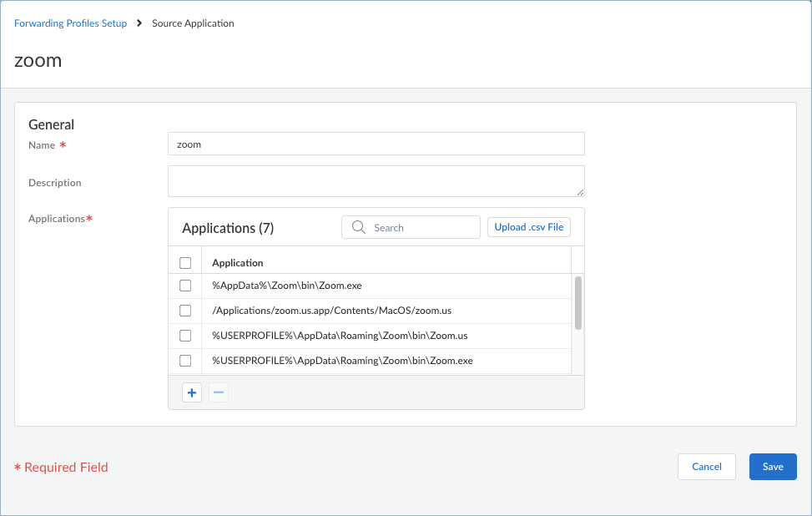Viewport: 812px width, 516px height.
Task: Click breadcrumb chevron separator arrow
Action: click(x=139, y=23)
